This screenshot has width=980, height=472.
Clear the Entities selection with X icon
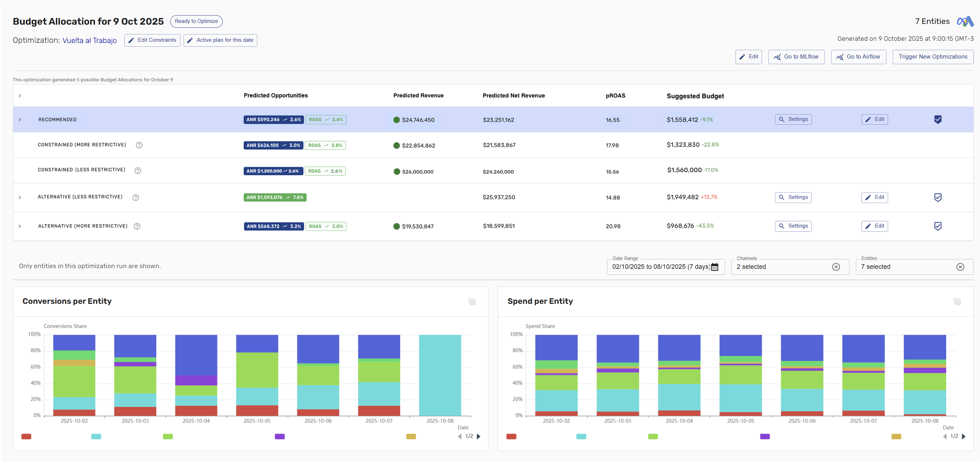point(960,267)
